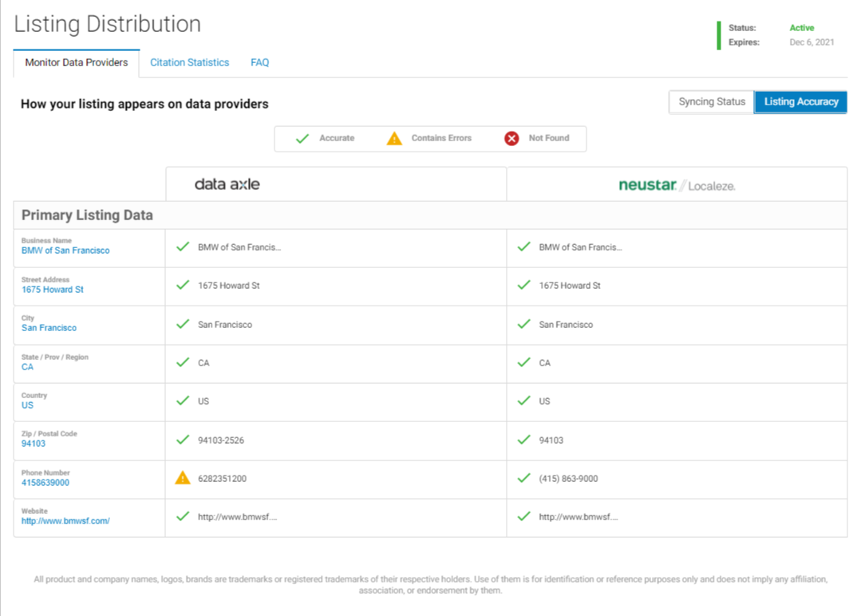857x616 pixels.
Task: Click the Neustar Localeze logo
Action: tap(677, 185)
